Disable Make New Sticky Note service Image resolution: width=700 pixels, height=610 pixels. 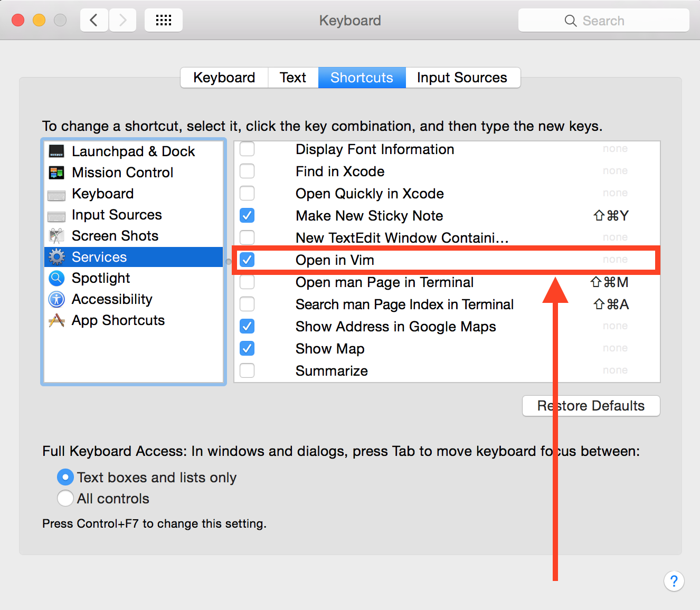pyautogui.click(x=247, y=215)
